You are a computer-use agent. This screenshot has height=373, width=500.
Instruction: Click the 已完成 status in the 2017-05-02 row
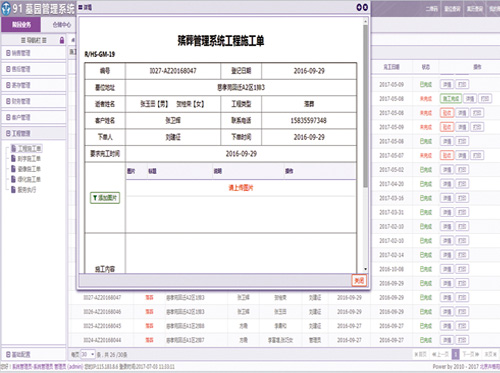tap(426, 170)
